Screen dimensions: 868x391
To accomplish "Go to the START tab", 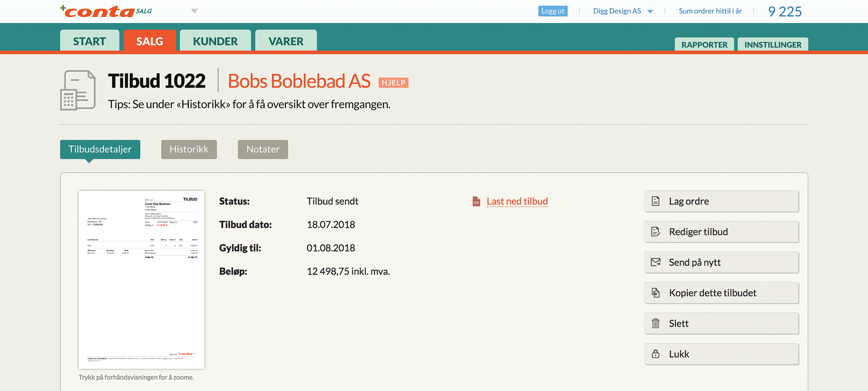I will [89, 40].
